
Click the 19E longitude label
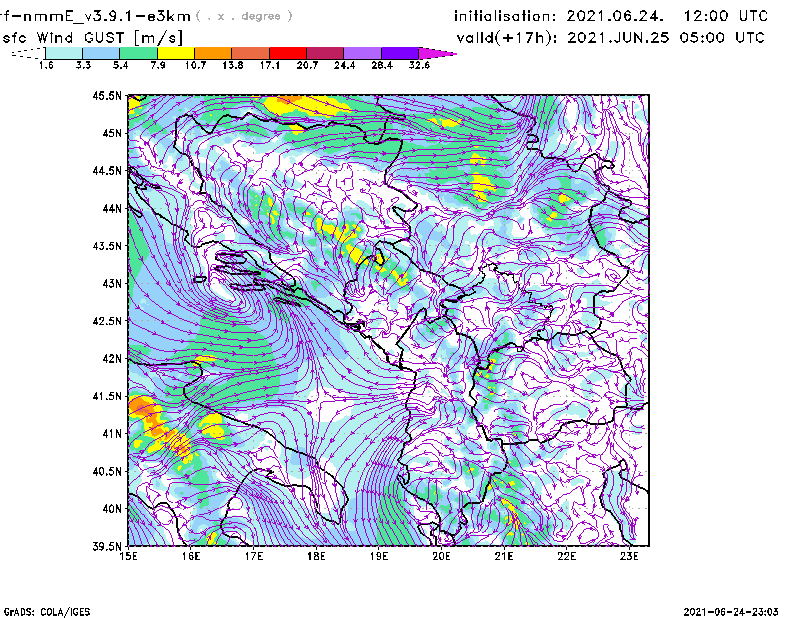pos(379,556)
